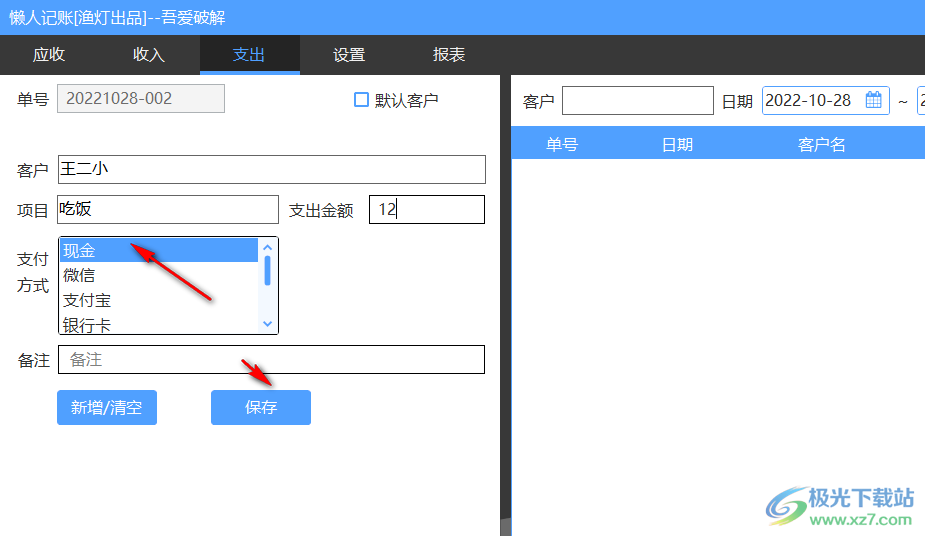
Task: Open the calendar icon for date 2022-10-28
Action: click(874, 100)
